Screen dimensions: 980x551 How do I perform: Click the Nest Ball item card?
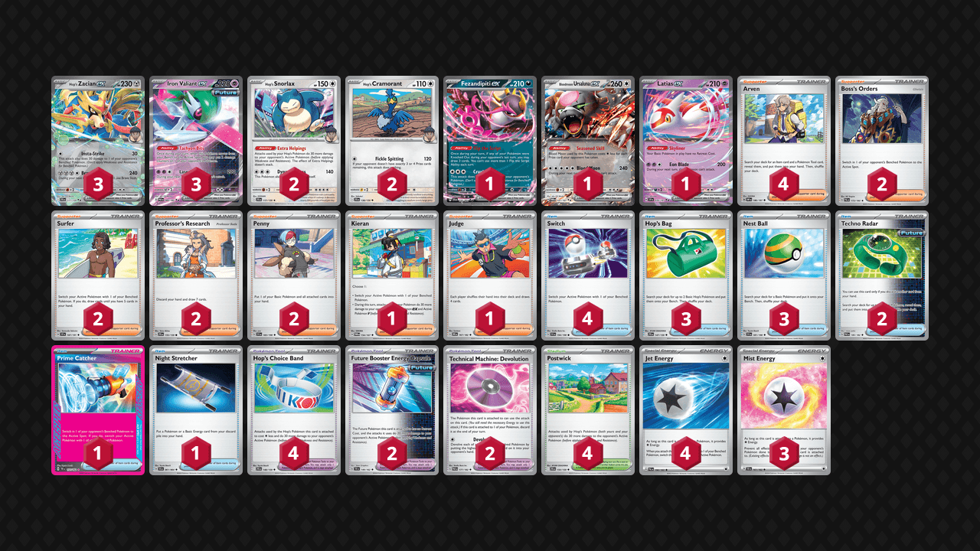tap(784, 275)
